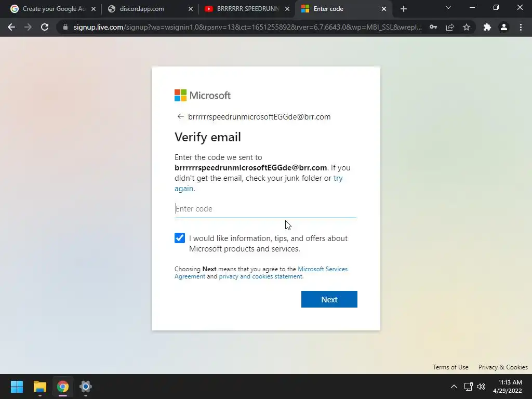This screenshot has height=399, width=532.
Task: Click the share this page icon
Action: tap(450, 27)
